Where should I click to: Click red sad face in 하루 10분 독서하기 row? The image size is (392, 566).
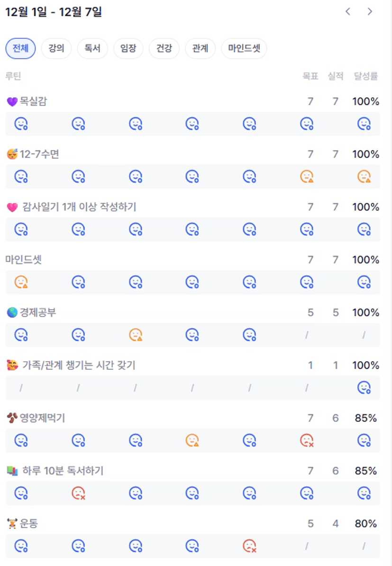78,493
